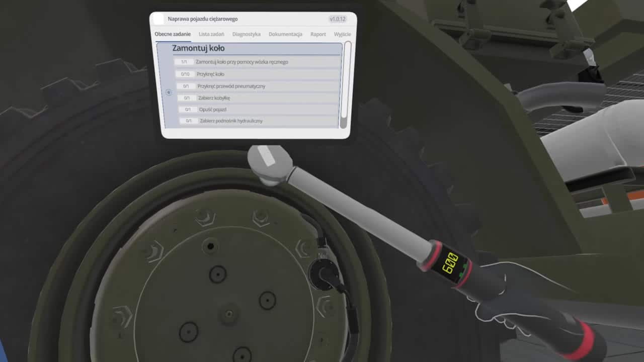The width and height of the screenshot is (644, 362).
Task: Pick the Przykręć przewód pneumatyczny step
Action: (259, 86)
